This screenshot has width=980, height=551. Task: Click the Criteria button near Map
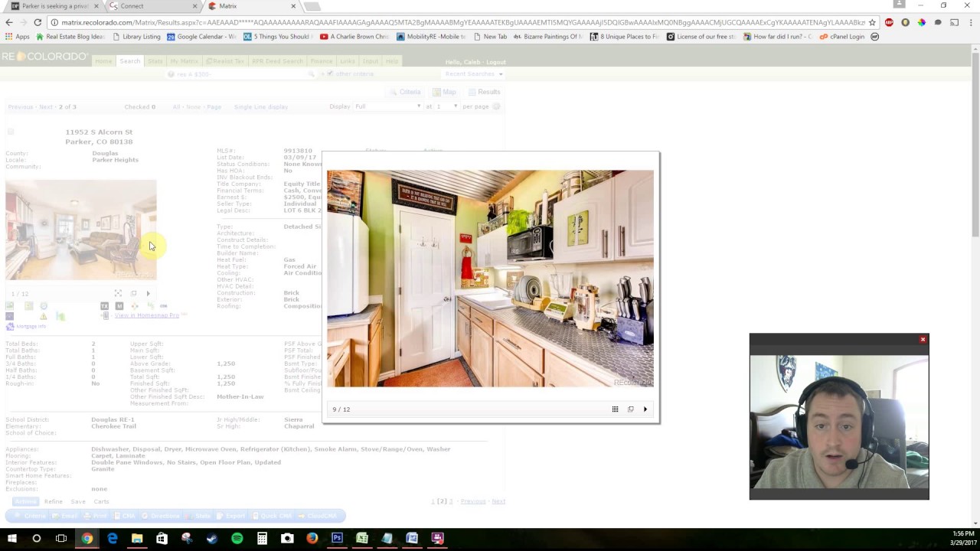[x=405, y=92]
